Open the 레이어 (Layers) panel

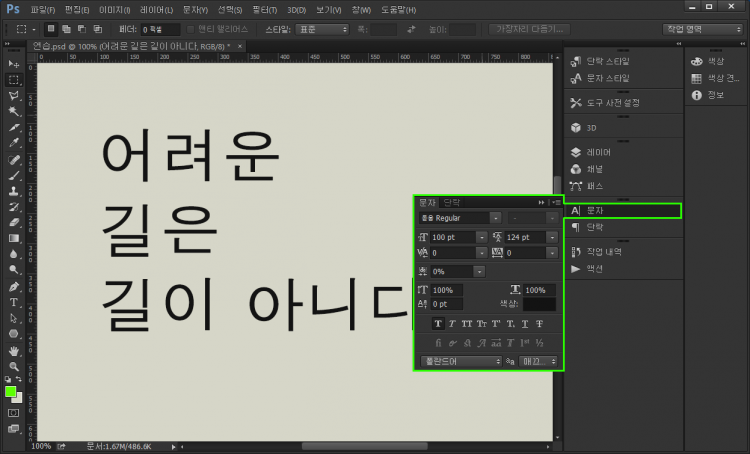coord(598,152)
